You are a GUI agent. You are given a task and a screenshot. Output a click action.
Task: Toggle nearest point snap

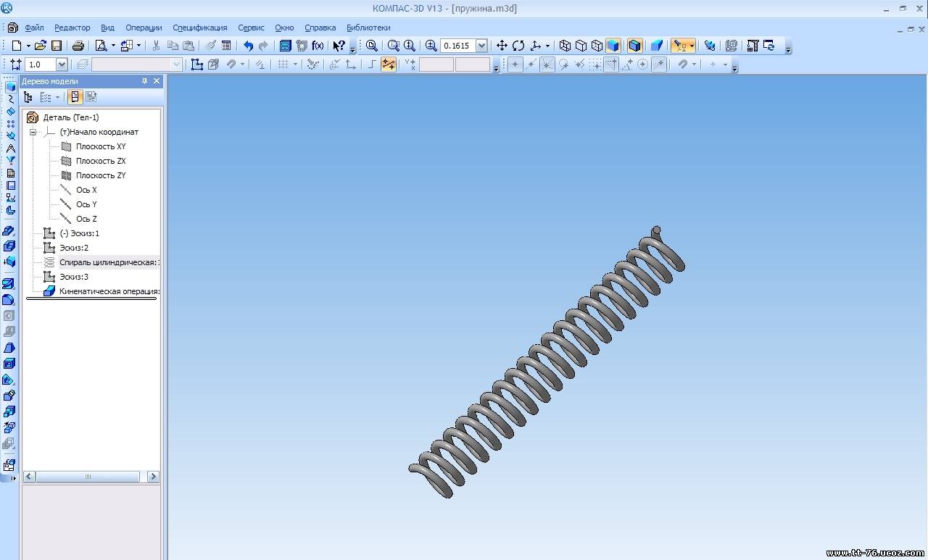tap(515, 64)
